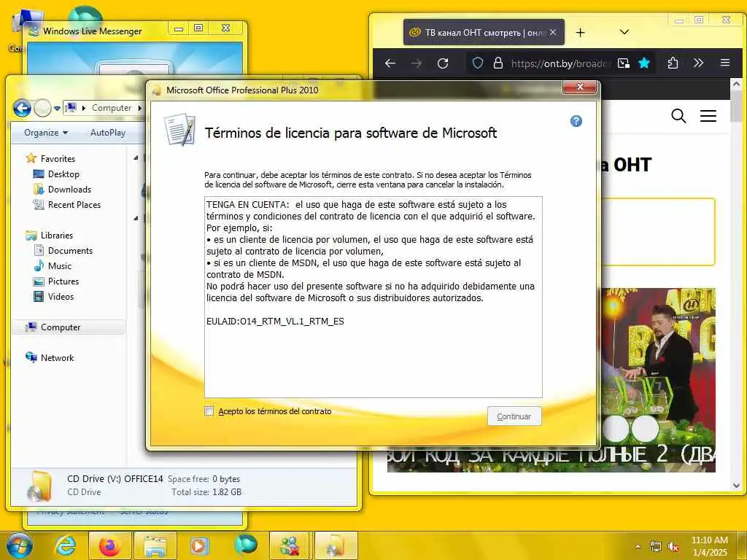This screenshot has width=747, height=560.
Task: Select Libraries in the navigation pane
Action: point(57,236)
